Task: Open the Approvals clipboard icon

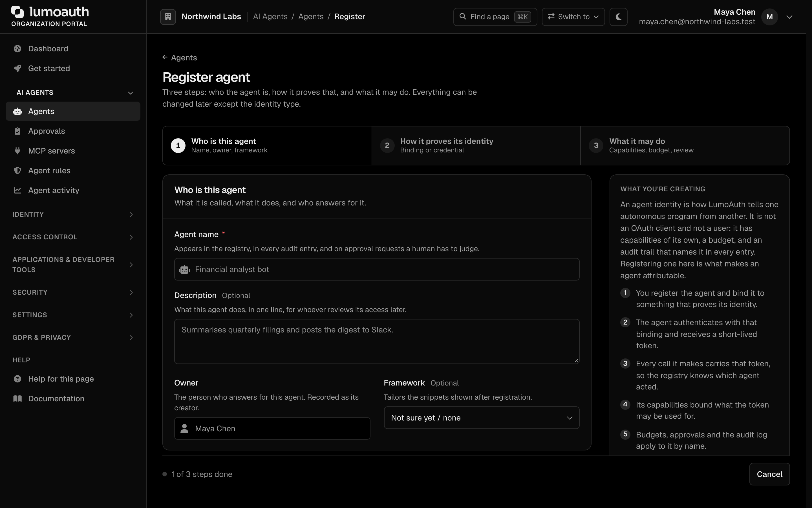Action: click(17, 131)
